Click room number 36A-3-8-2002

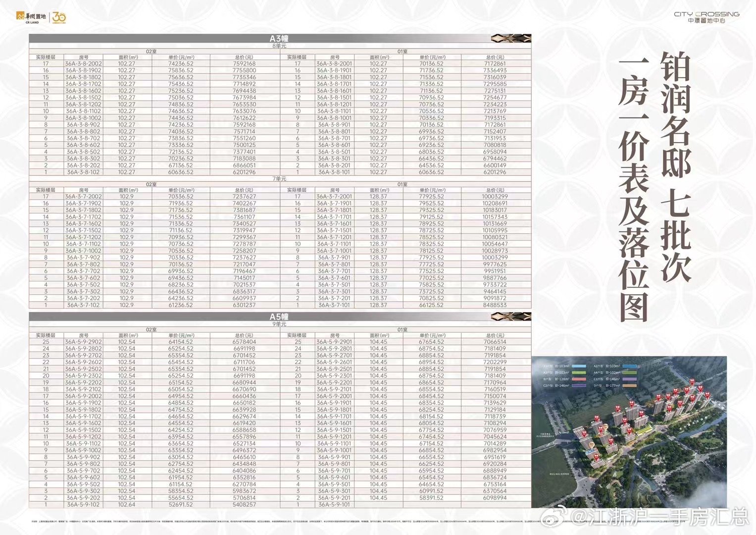tap(83, 64)
